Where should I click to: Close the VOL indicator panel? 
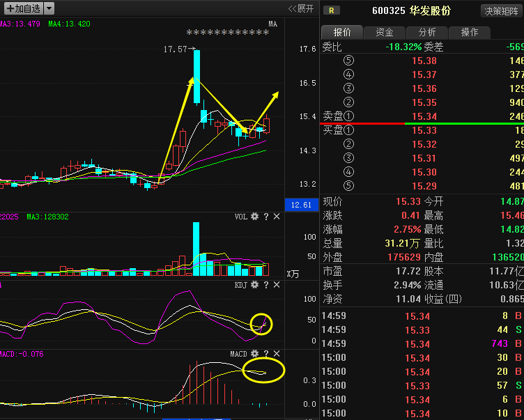[277, 217]
